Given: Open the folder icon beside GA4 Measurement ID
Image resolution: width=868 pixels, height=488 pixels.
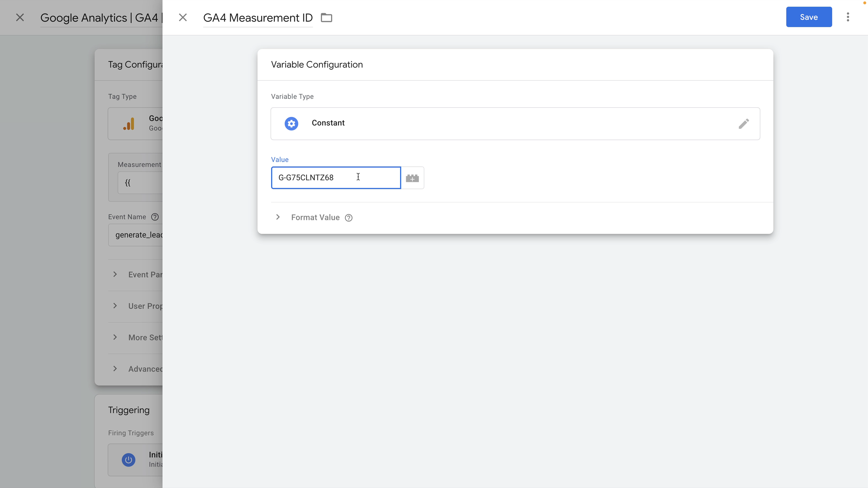Looking at the screenshot, I should point(326,17).
